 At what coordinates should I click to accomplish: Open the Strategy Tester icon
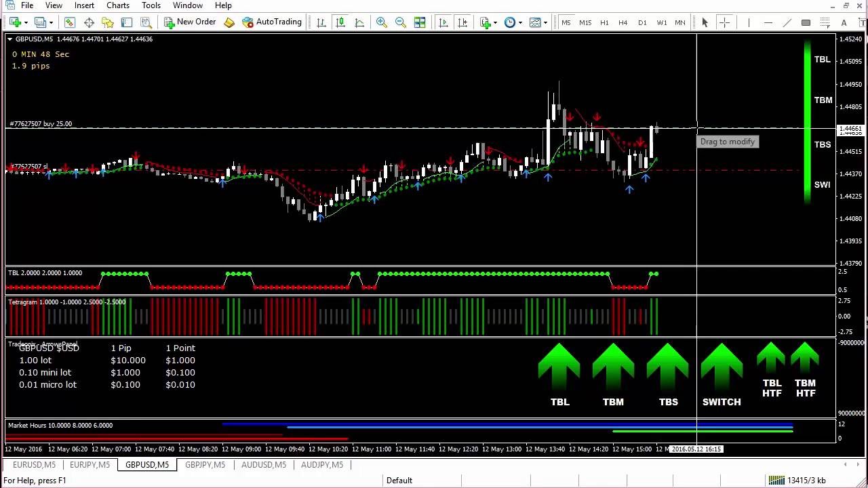click(x=146, y=22)
